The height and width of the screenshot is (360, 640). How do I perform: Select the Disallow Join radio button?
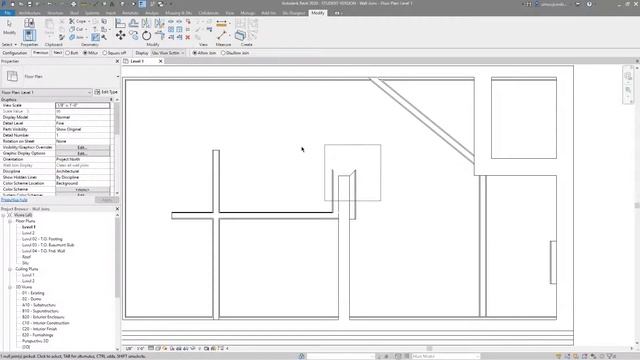click(x=223, y=53)
